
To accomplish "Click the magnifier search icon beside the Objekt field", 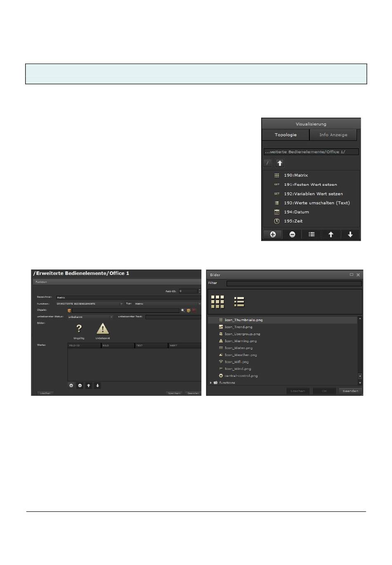I will 183,310.
